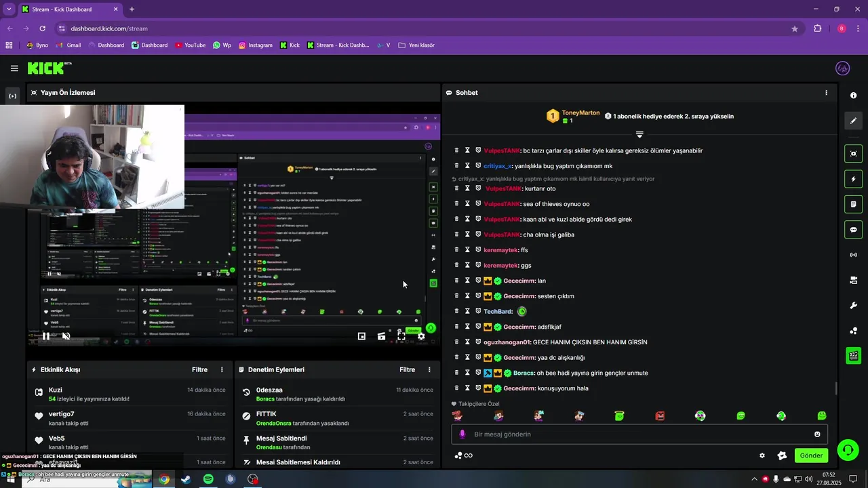Screen dimensions: 868x488
Task: Timeout the user on 'ggs' message row
Action: tap(467, 266)
